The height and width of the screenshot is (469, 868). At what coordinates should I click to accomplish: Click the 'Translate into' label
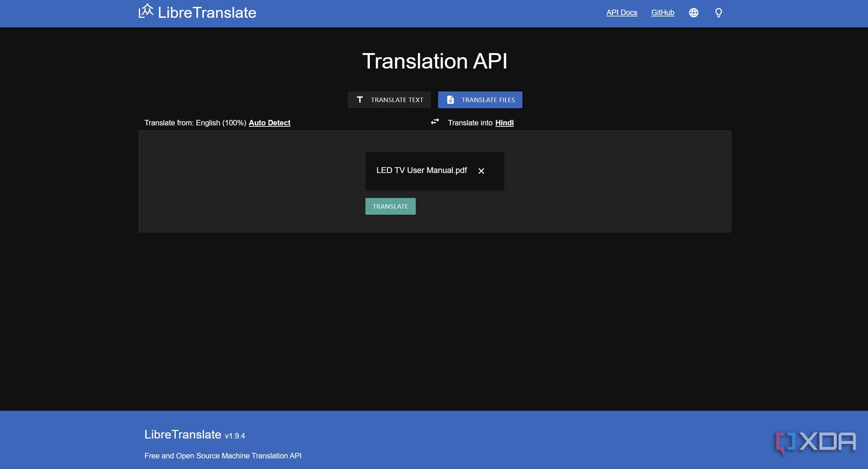(x=470, y=123)
